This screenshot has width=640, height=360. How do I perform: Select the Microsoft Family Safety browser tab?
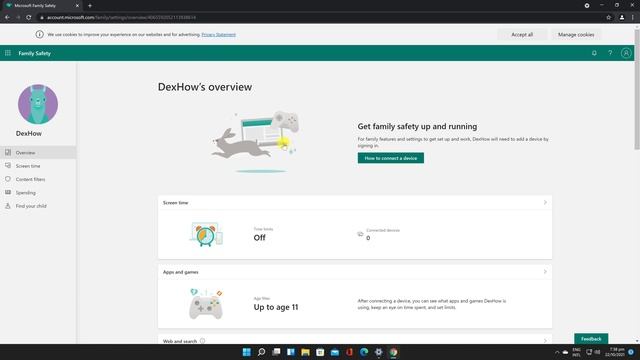tap(42, 6)
